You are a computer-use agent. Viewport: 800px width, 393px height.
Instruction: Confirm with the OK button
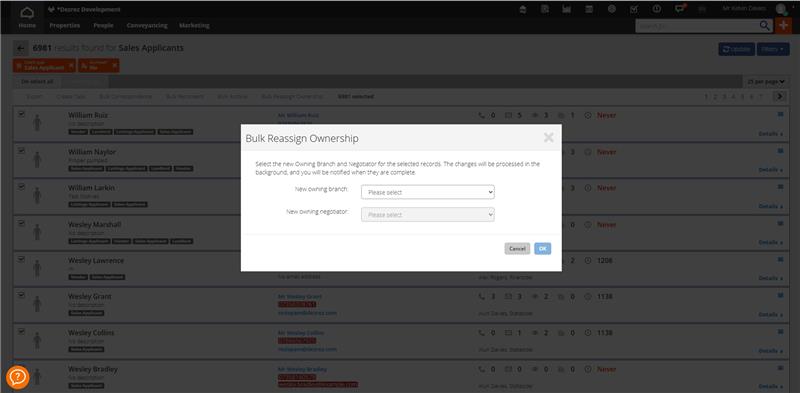pos(543,249)
